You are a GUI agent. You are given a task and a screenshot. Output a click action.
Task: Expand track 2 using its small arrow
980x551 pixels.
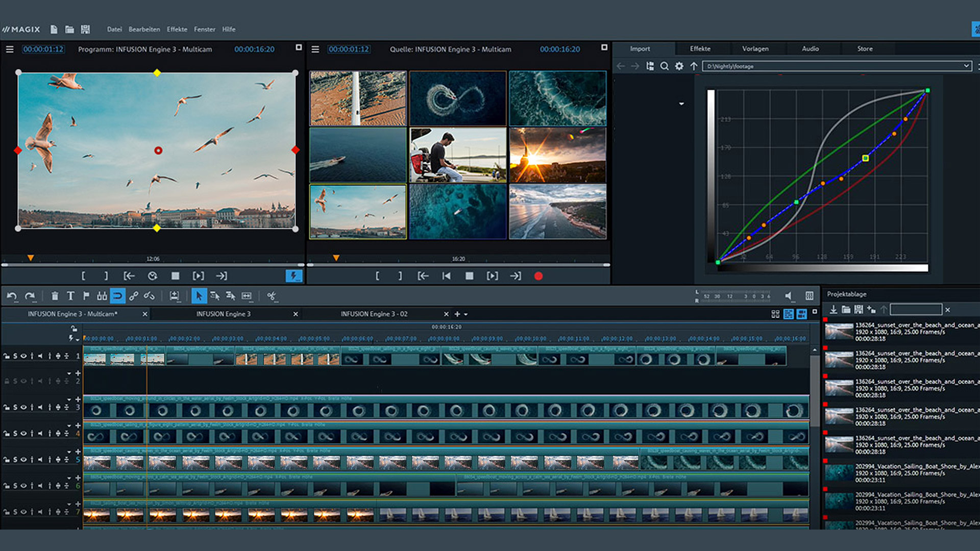69,373
